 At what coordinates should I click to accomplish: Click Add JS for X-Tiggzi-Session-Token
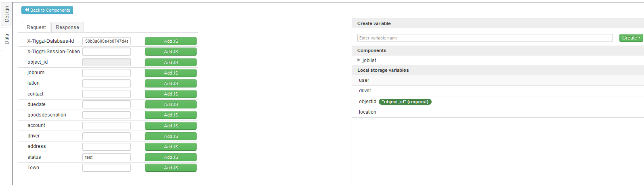click(x=171, y=52)
